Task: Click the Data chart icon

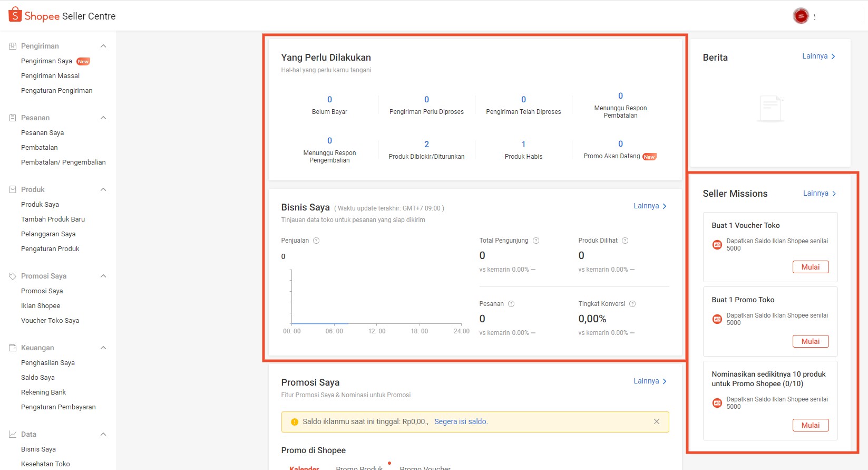Action: [x=13, y=435]
